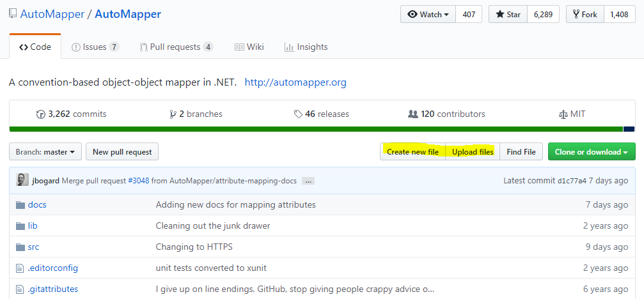Image resolution: width=644 pixels, height=299 pixels.
Task: Open commit 'Cleaning out the junk drawer'
Action: pyautogui.click(x=213, y=226)
